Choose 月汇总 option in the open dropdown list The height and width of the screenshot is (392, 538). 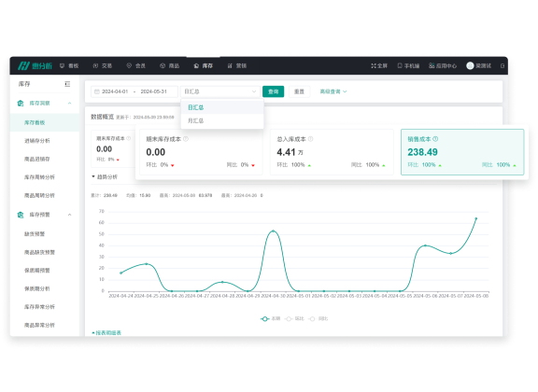(222, 120)
